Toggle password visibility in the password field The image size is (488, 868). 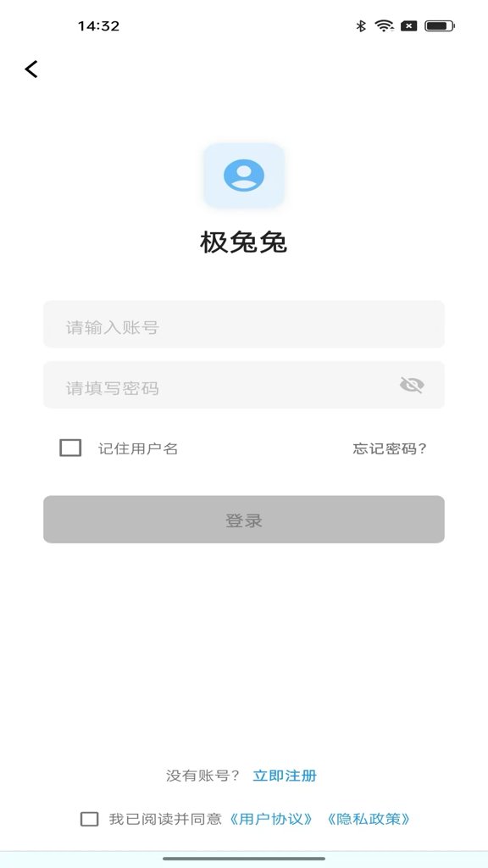[413, 385]
